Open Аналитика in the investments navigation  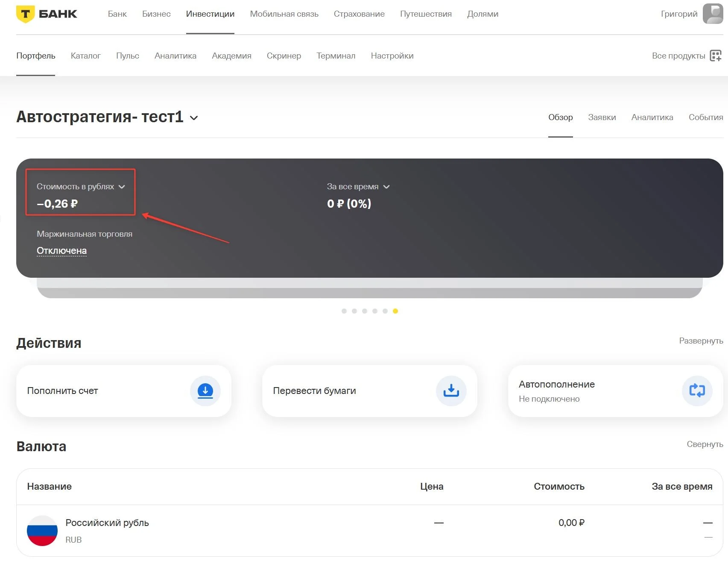(x=175, y=56)
